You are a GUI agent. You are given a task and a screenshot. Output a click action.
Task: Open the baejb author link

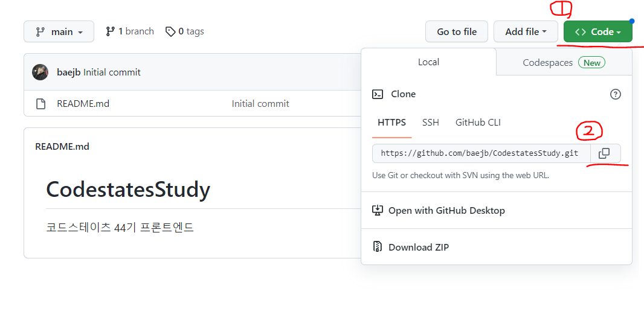pyautogui.click(x=69, y=72)
